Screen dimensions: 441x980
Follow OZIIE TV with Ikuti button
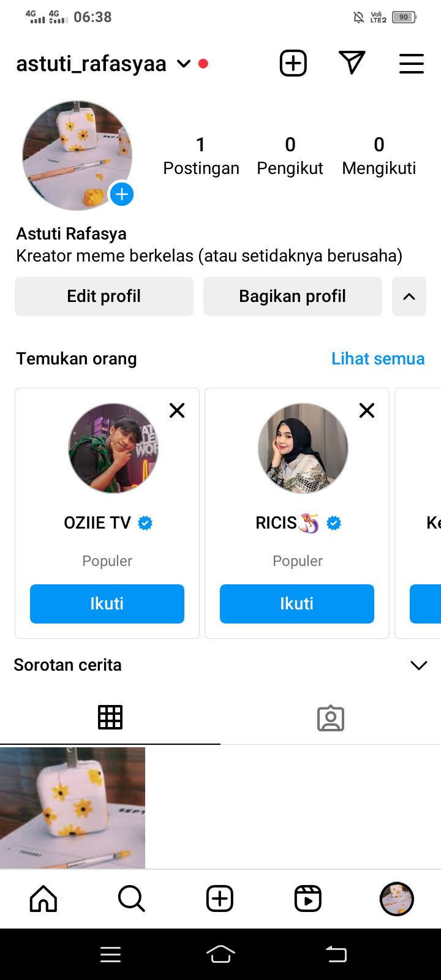(107, 604)
